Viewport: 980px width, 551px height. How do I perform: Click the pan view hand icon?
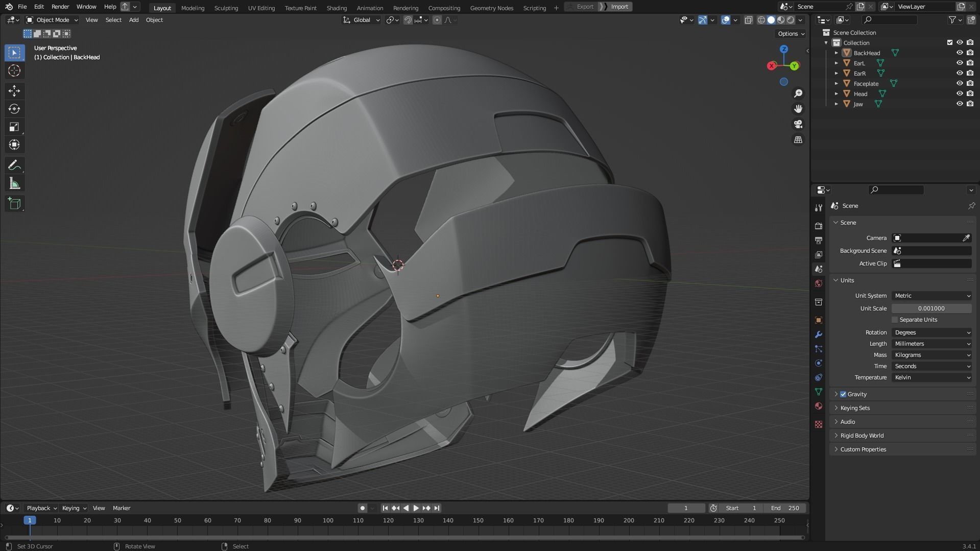pyautogui.click(x=798, y=109)
